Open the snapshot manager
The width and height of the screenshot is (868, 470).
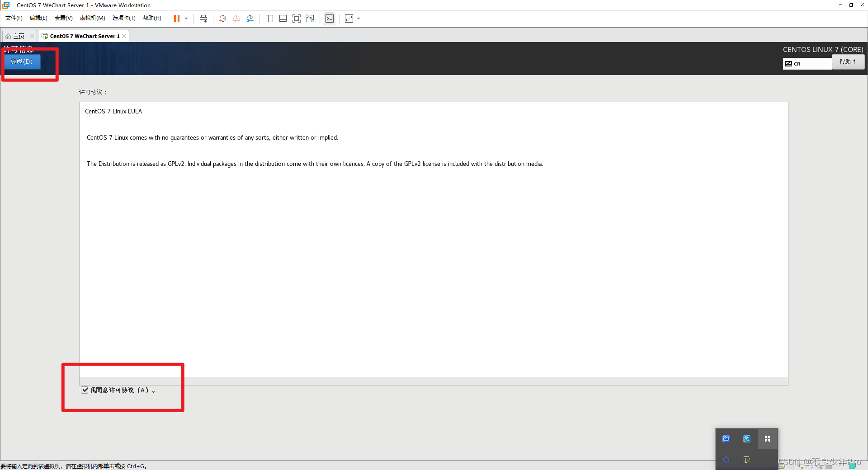point(250,19)
